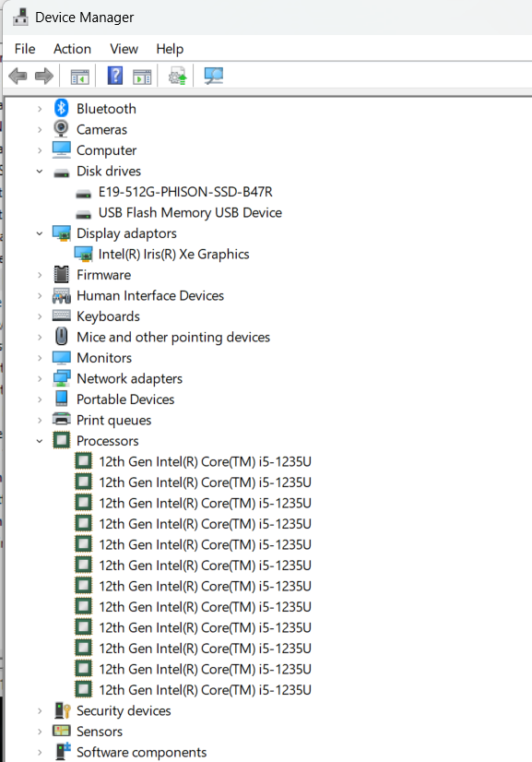Click Scan for hardware changes icon
Viewport: 532px width, 762px height.
tap(213, 76)
